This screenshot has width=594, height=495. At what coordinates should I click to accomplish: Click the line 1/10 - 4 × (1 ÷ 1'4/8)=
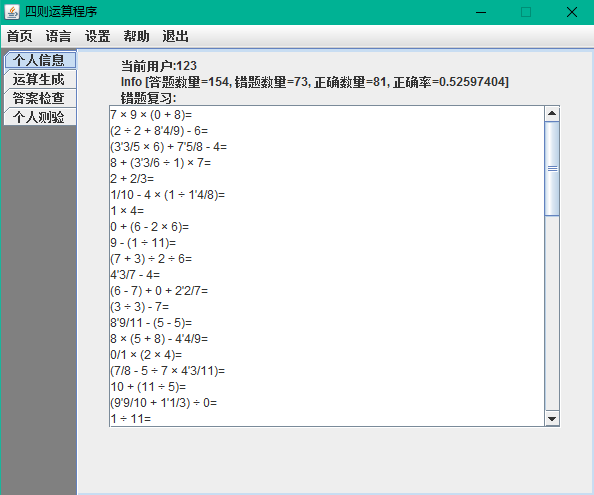[x=167, y=195]
